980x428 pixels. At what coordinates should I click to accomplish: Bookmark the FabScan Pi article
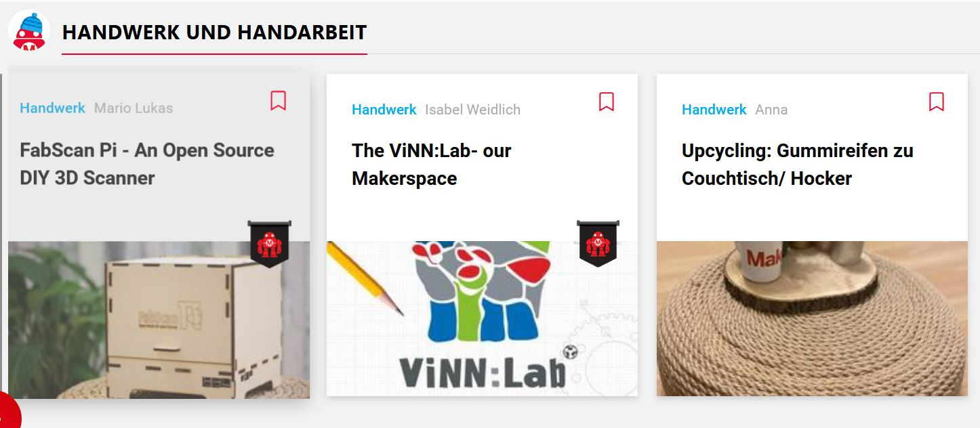(278, 101)
